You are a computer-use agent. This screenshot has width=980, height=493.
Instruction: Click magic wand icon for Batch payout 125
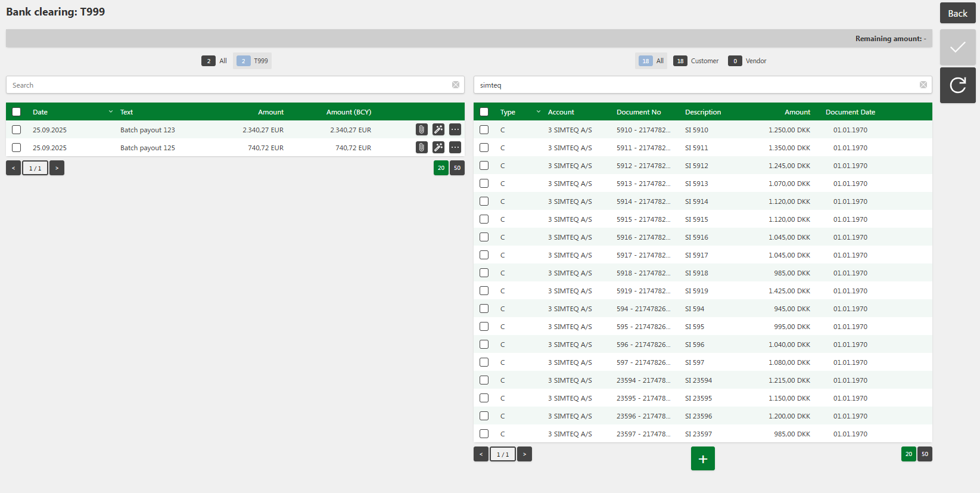(x=438, y=147)
